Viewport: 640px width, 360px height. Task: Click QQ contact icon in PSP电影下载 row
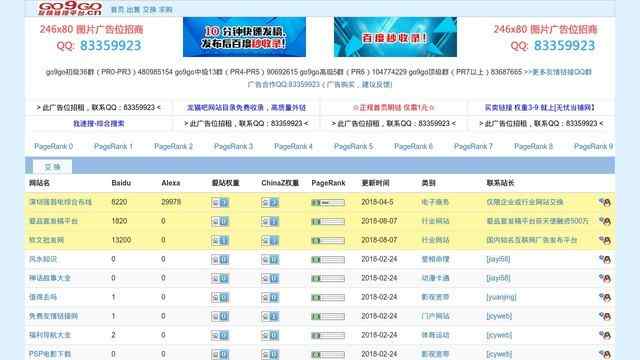click(604, 354)
